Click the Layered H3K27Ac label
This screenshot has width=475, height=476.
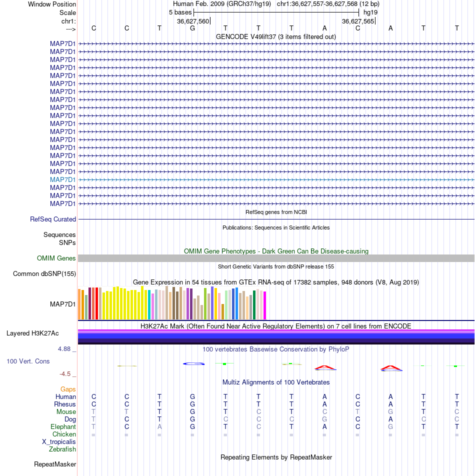click(x=32, y=333)
